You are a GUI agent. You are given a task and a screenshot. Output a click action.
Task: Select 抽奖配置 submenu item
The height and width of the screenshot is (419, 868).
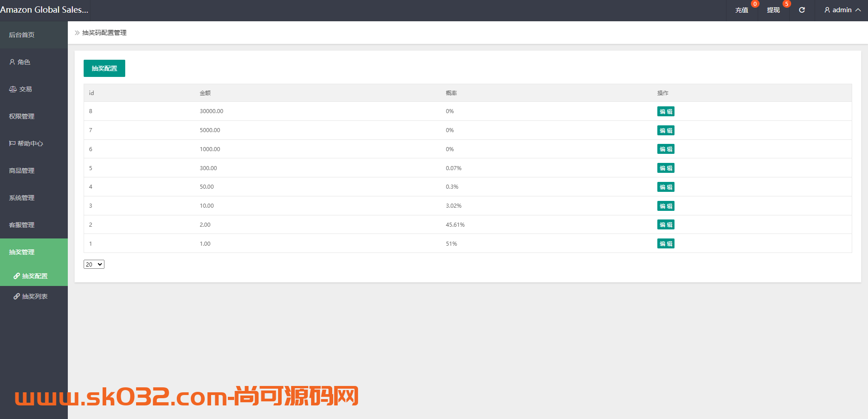pos(34,276)
